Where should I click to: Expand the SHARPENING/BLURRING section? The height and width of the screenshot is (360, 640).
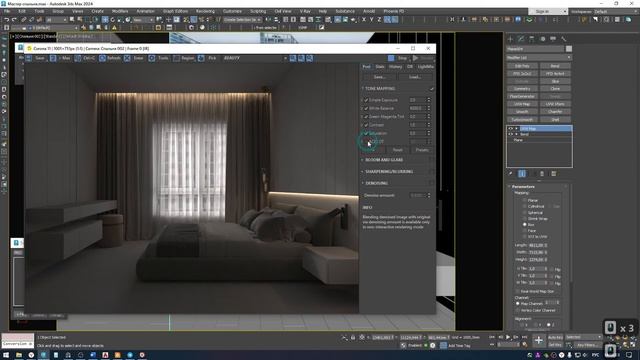click(362, 171)
